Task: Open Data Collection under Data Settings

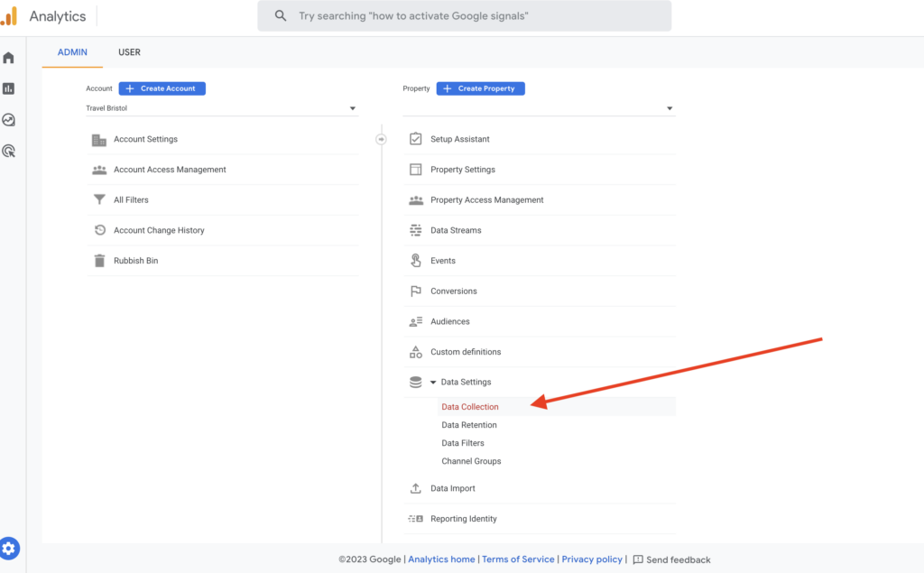Action: tap(469, 407)
